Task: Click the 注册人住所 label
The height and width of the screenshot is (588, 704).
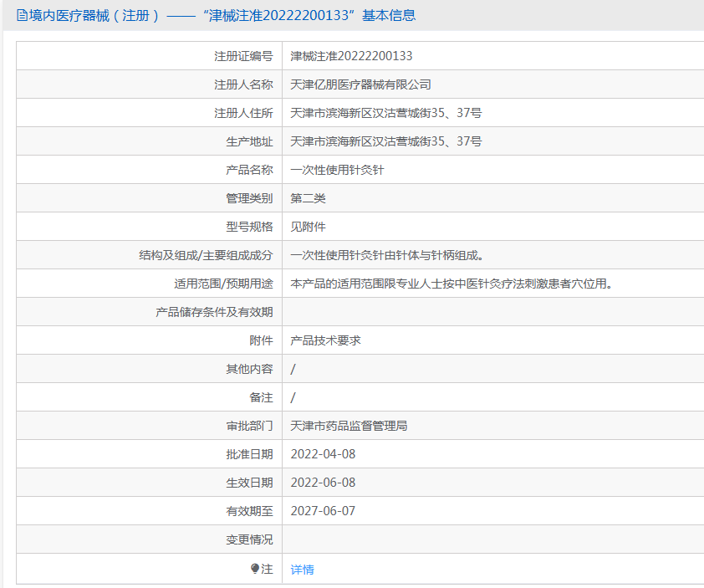Action: 243,113
